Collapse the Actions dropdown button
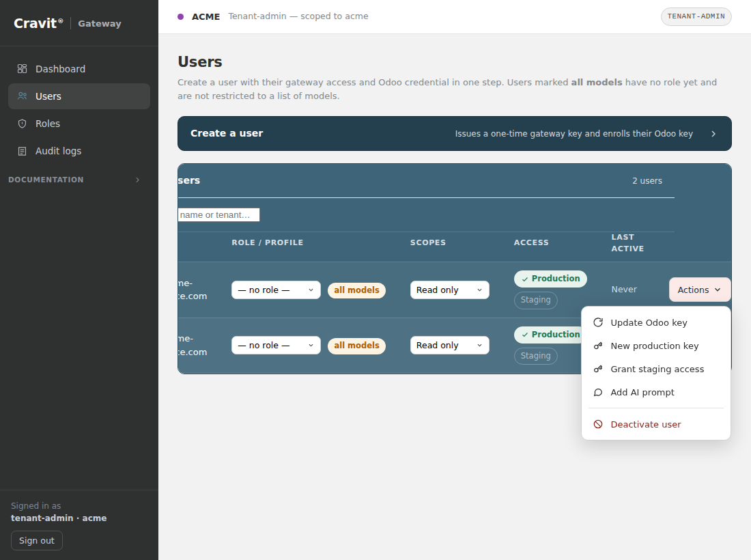The image size is (751, 560). pos(700,290)
